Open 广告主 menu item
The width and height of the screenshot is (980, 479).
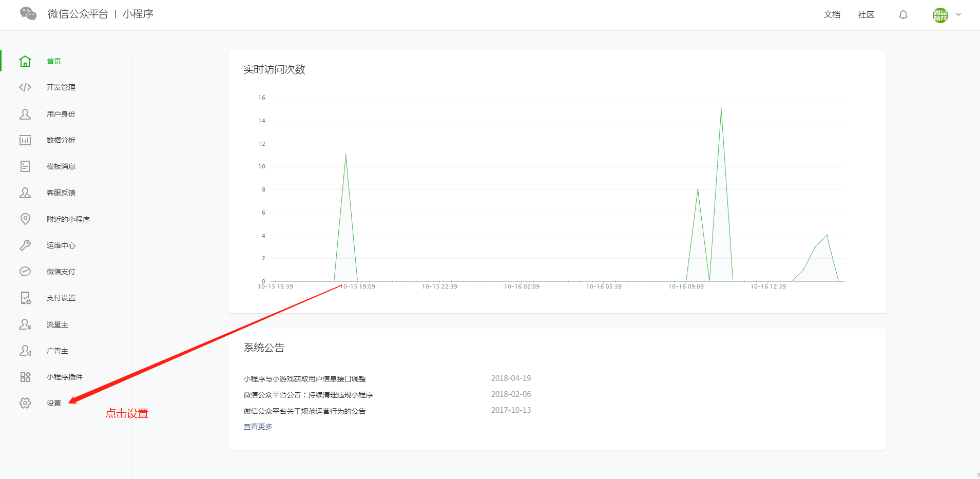tap(57, 351)
